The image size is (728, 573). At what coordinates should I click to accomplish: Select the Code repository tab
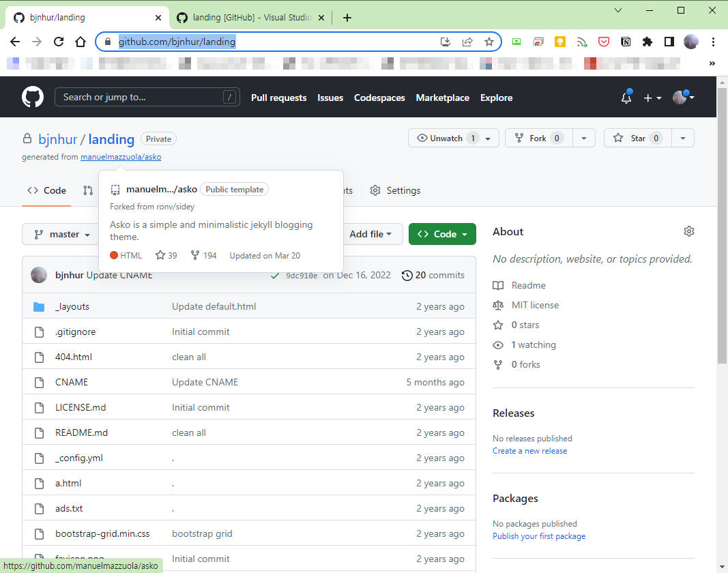pos(46,190)
